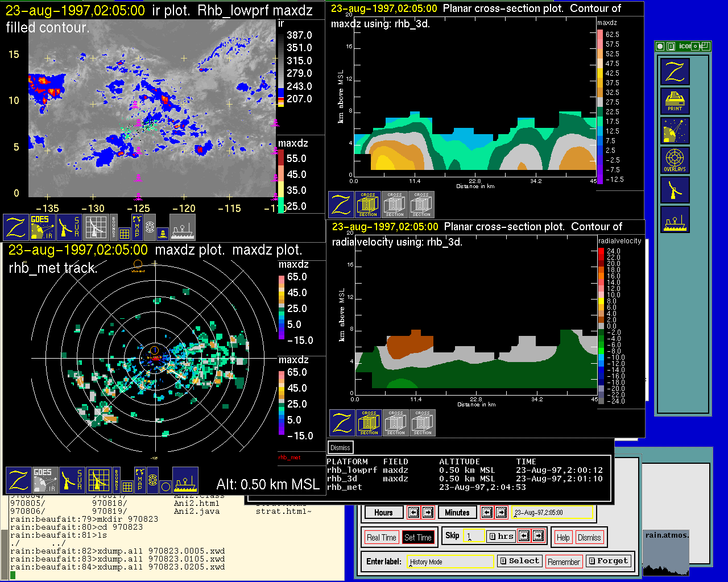Click the Dismiss button above platform table
The image size is (728, 582).
click(340, 448)
